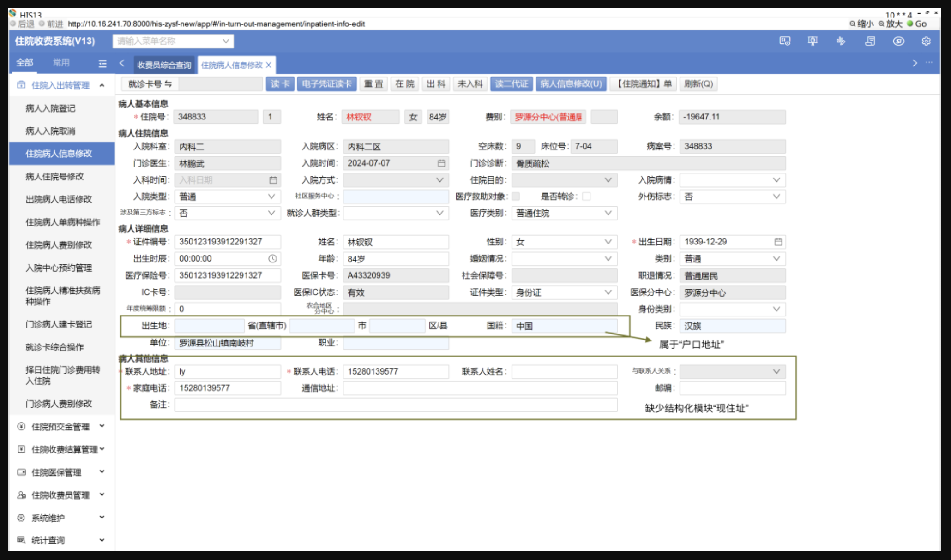The image size is (951, 560).
Task: Open the calendar picker for 出生日期
Action: point(778,242)
